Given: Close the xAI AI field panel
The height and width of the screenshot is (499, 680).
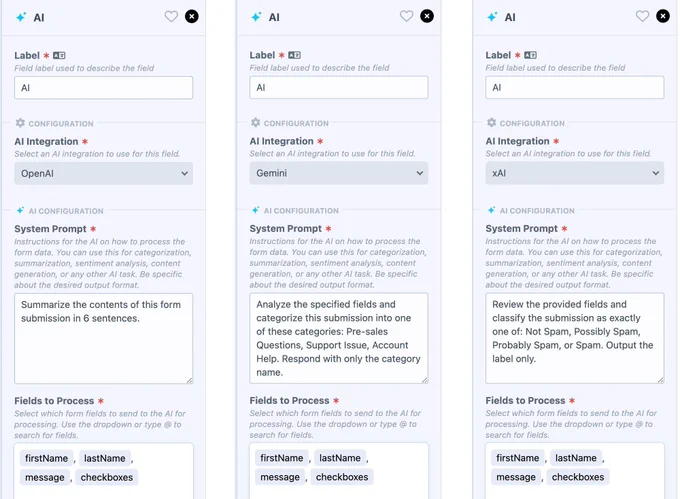Looking at the screenshot, I should 663,16.
